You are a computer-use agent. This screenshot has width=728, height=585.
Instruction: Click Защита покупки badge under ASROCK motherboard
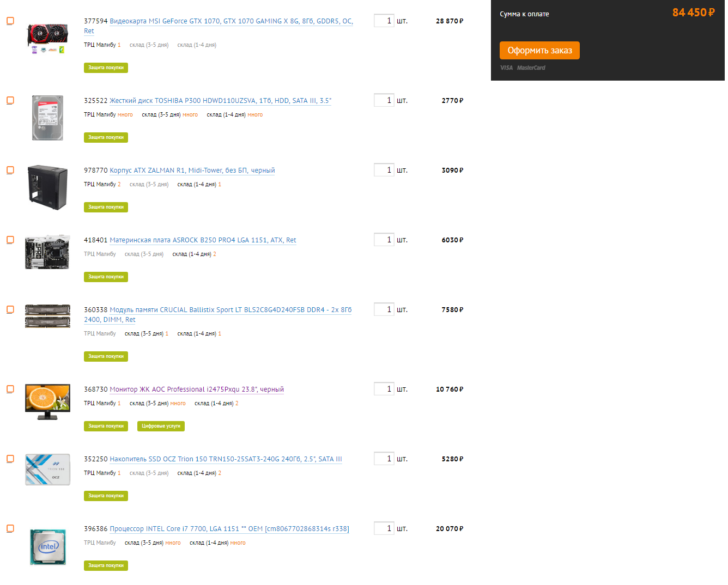pyautogui.click(x=106, y=277)
